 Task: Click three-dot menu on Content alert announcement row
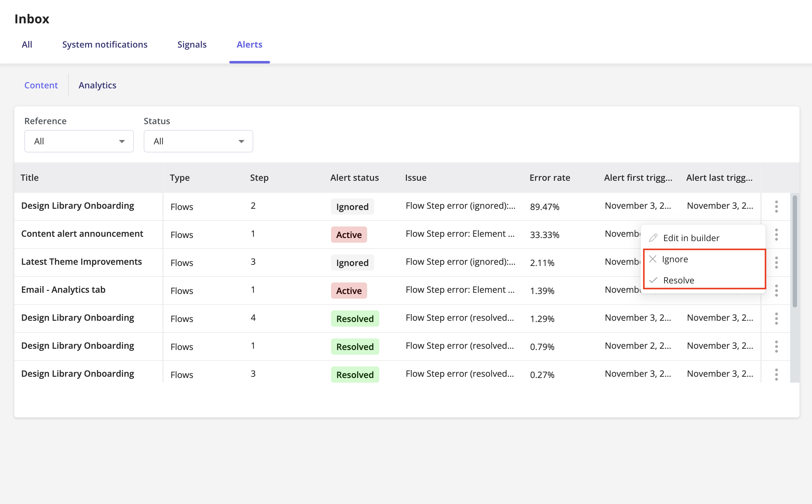(776, 235)
